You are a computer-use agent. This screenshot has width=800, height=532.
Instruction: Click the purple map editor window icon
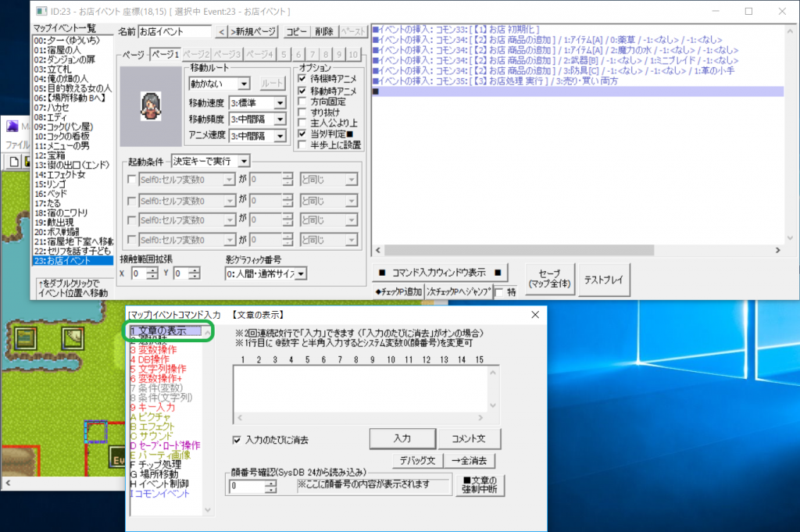[12, 126]
